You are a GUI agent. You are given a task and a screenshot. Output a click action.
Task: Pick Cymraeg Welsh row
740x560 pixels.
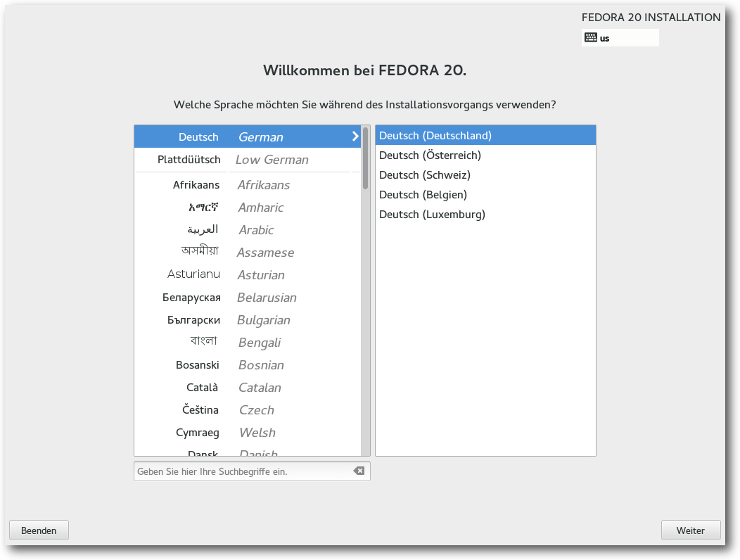pos(248,433)
